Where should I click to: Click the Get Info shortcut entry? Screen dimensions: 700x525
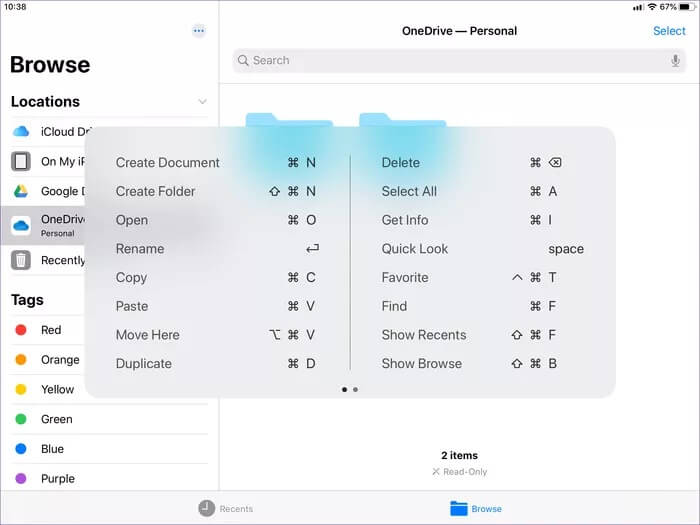[483, 220]
